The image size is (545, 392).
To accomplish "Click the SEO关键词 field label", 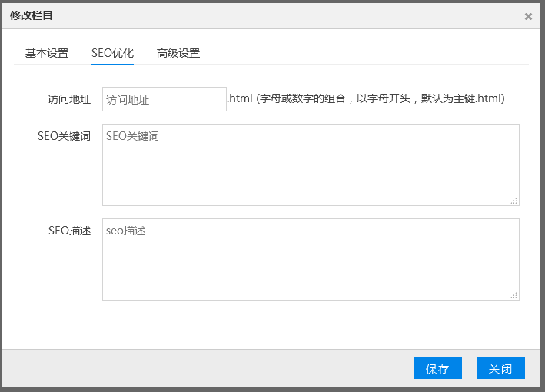I will coord(64,136).
